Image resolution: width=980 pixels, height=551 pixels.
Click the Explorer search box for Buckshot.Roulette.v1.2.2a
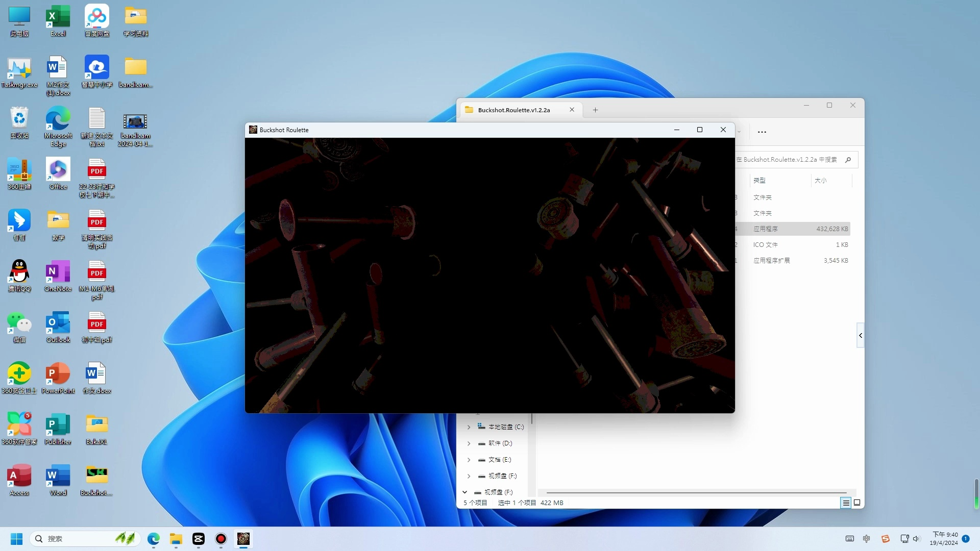[x=797, y=160]
